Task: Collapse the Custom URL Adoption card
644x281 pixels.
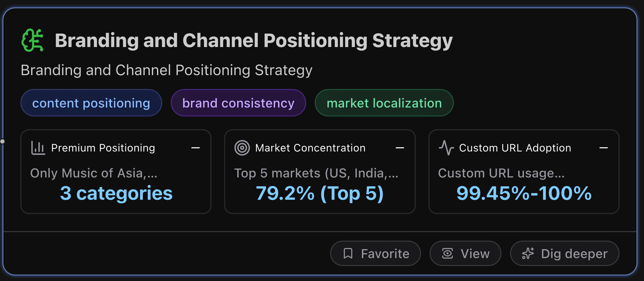Action: pos(604,148)
